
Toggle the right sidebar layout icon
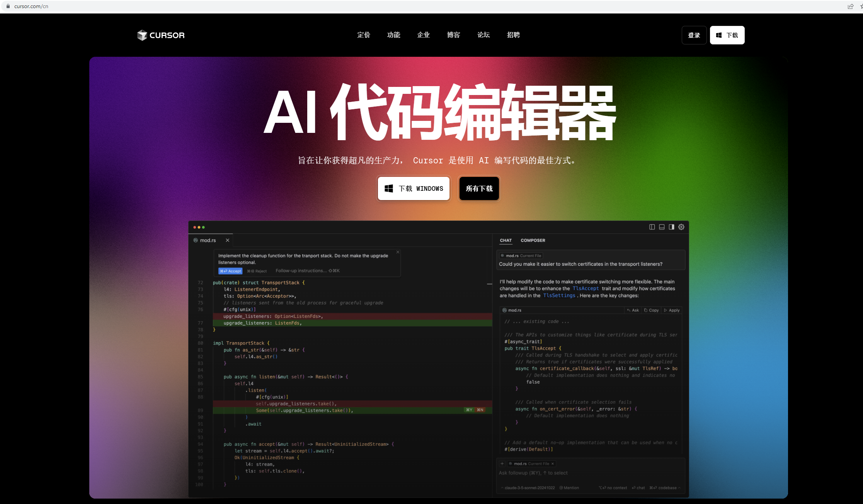click(x=671, y=227)
